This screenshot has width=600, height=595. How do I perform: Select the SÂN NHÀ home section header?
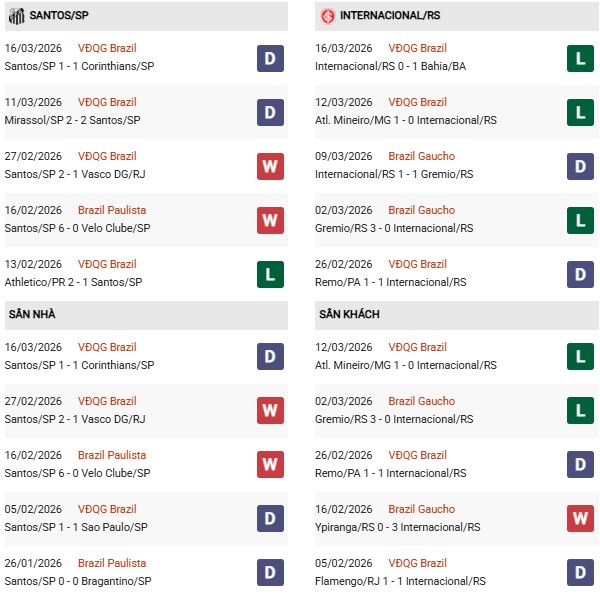(x=32, y=314)
